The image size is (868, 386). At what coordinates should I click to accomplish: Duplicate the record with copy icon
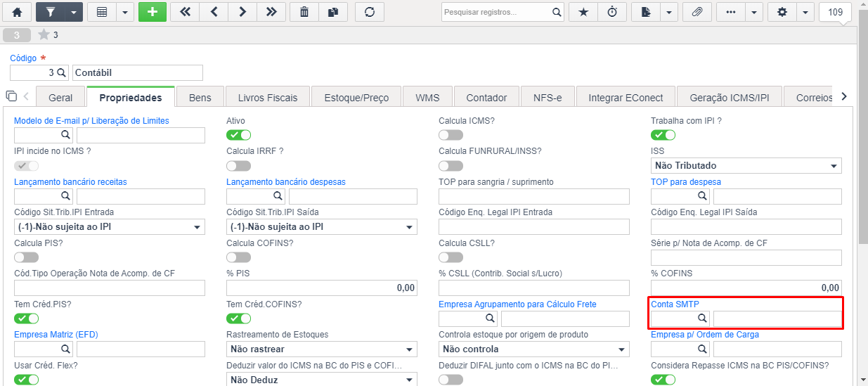[333, 12]
